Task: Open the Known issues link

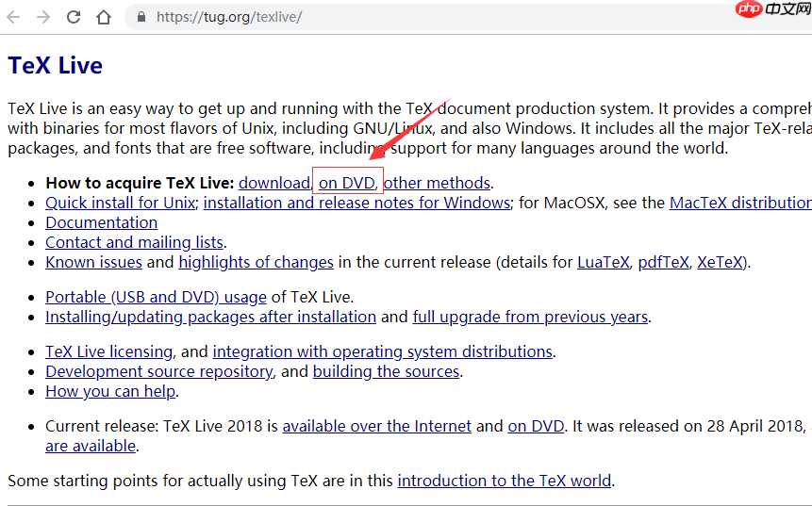Action: pyautogui.click(x=93, y=262)
